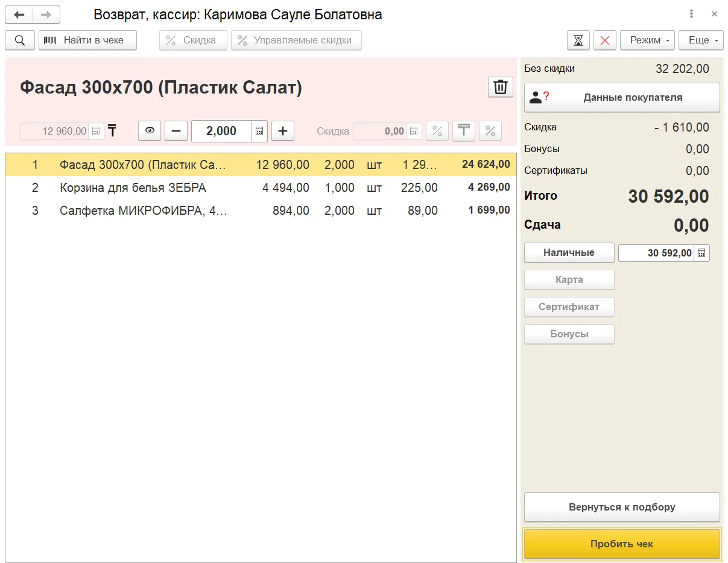This screenshot has height=563, width=728.
Task: Go back with the left arrow button
Action: point(19,14)
